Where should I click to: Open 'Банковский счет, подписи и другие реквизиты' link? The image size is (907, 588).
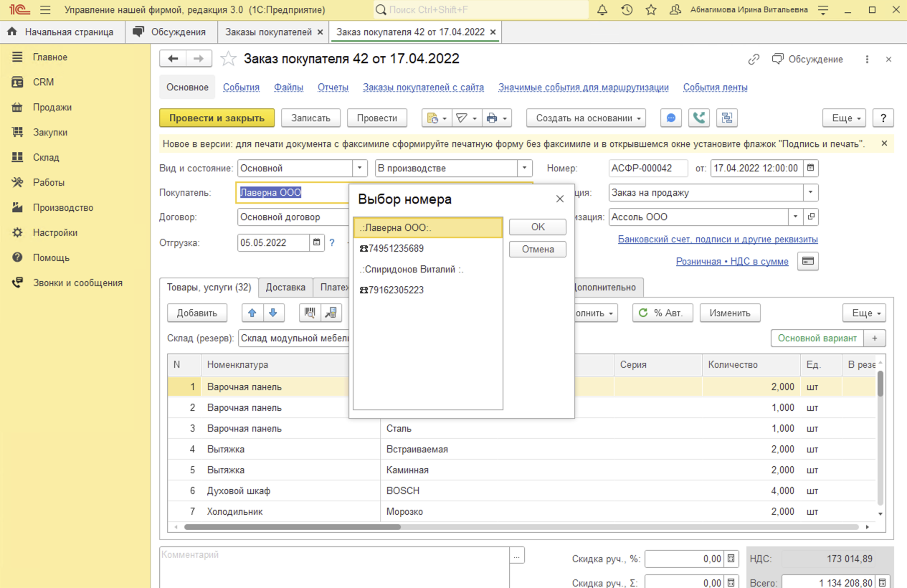click(718, 240)
